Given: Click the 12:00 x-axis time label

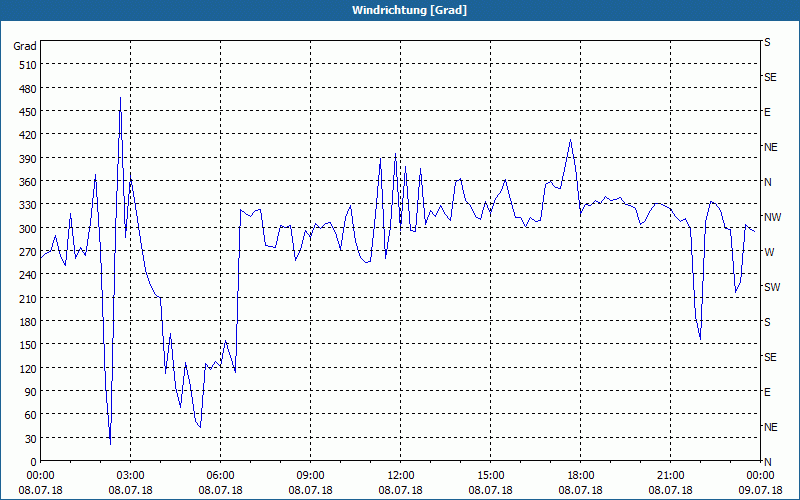Looking at the screenshot, I should tap(401, 476).
